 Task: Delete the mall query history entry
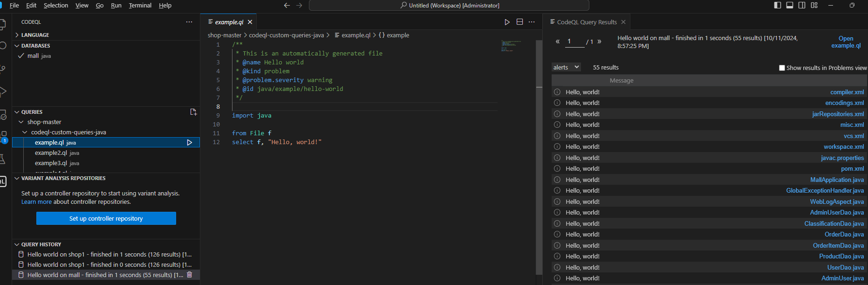coord(190,275)
